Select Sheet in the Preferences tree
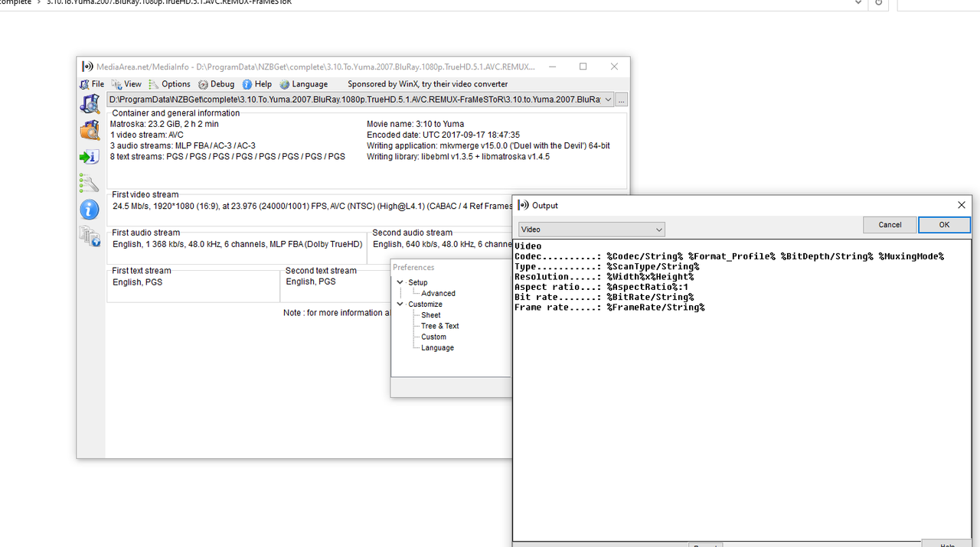Screen dimensions: 980x547 tap(431, 315)
